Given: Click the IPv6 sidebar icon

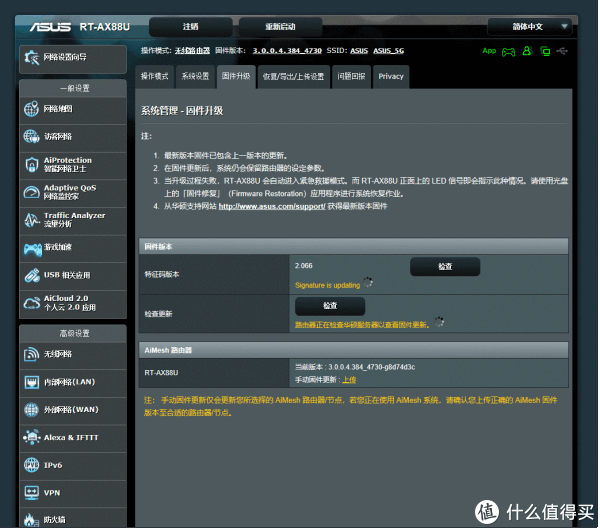Looking at the screenshot, I should pos(31,466).
